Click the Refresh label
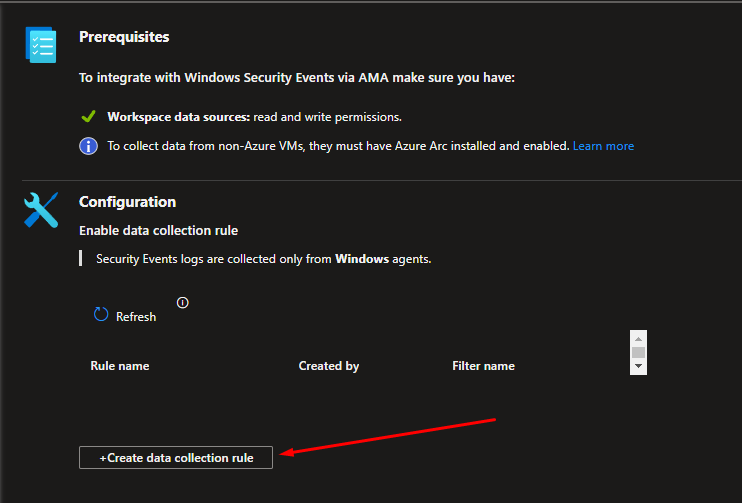742x503 pixels. (x=136, y=317)
